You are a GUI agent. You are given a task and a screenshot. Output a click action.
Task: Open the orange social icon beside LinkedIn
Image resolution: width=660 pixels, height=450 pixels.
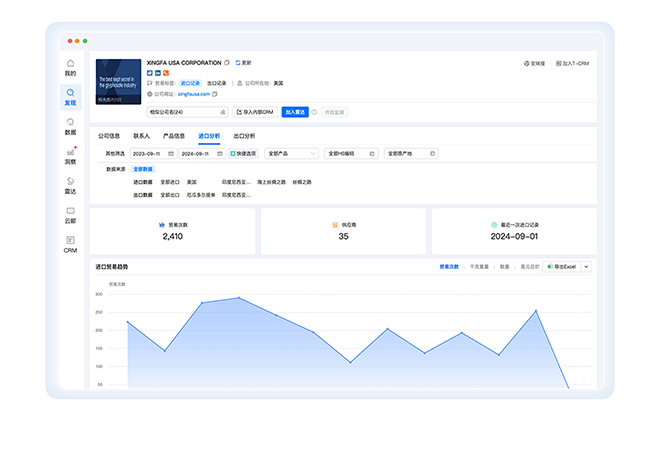(166, 73)
